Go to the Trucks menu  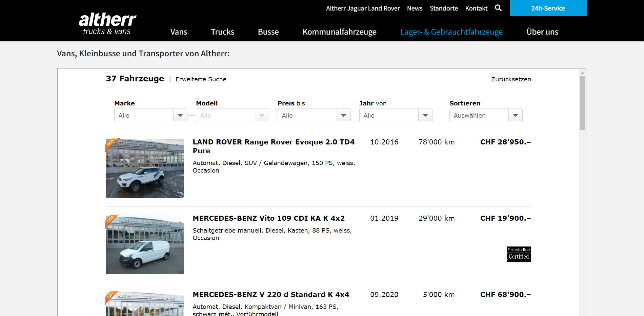click(x=222, y=32)
